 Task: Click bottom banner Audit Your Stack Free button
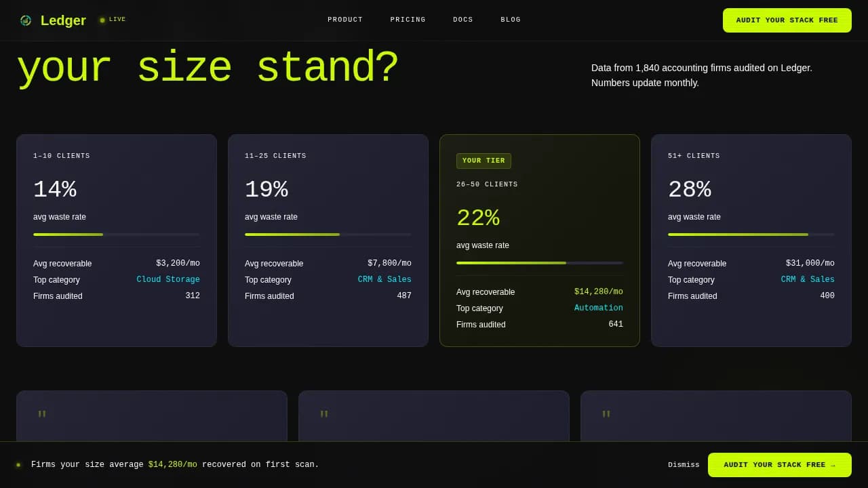[x=780, y=465]
